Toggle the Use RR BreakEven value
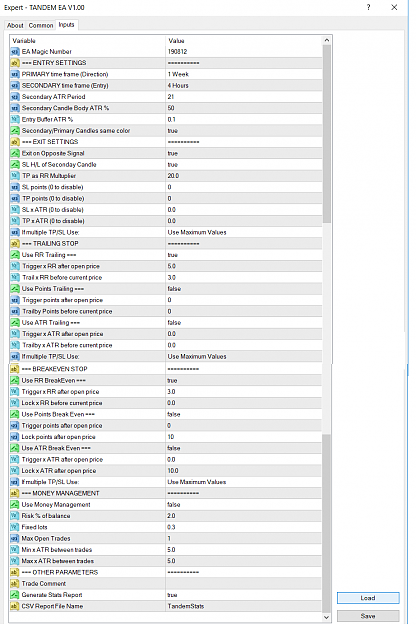 coord(243,381)
